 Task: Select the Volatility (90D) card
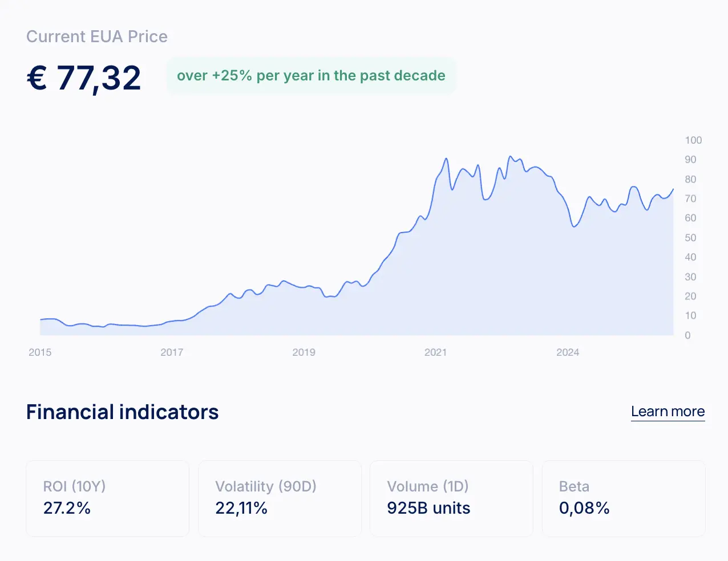click(280, 498)
